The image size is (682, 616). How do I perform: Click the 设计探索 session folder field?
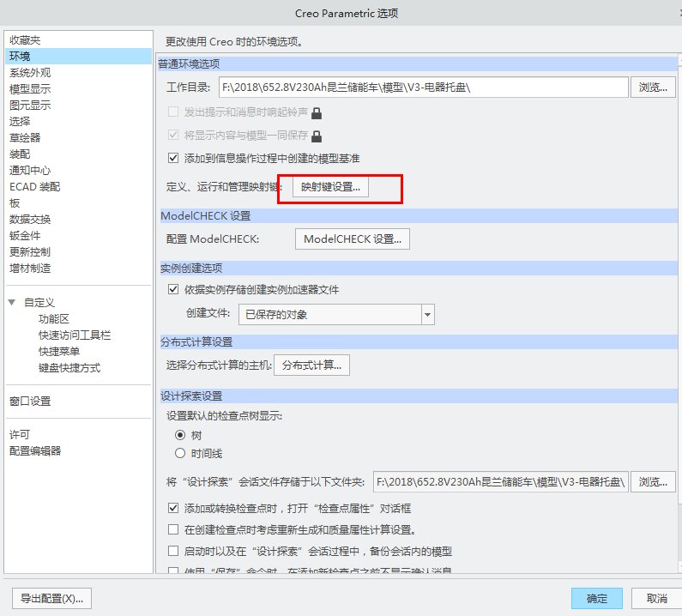[x=501, y=481]
